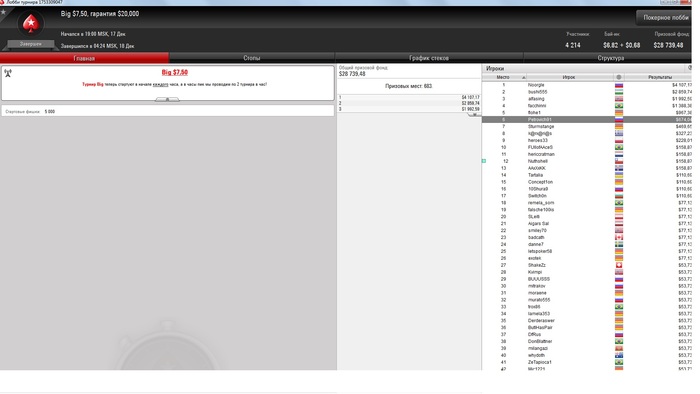Click the Switzerland flag beside ShakeZz
The height and width of the screenshot is (394, 700).
coord(619,265)
